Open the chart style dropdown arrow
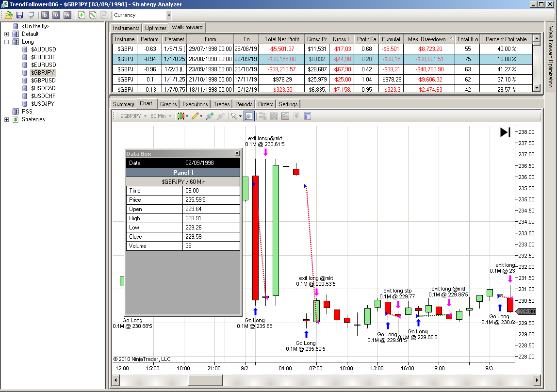 click(187, 116)
